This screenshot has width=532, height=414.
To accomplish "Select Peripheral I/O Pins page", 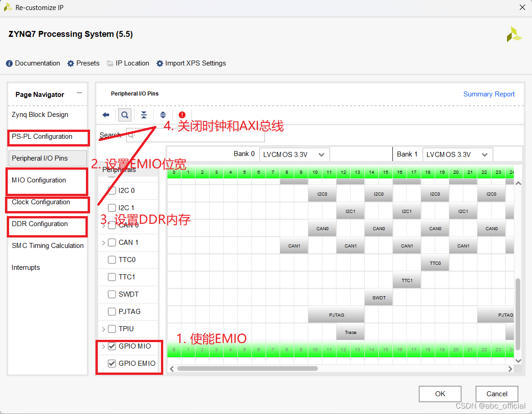I will click(47, 158).
